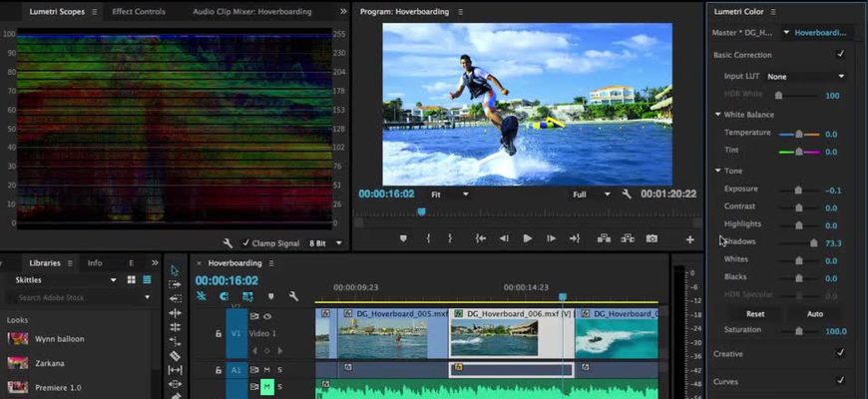
Task: Select the Selection arrow tool
Action: click(x=176, y=270)
